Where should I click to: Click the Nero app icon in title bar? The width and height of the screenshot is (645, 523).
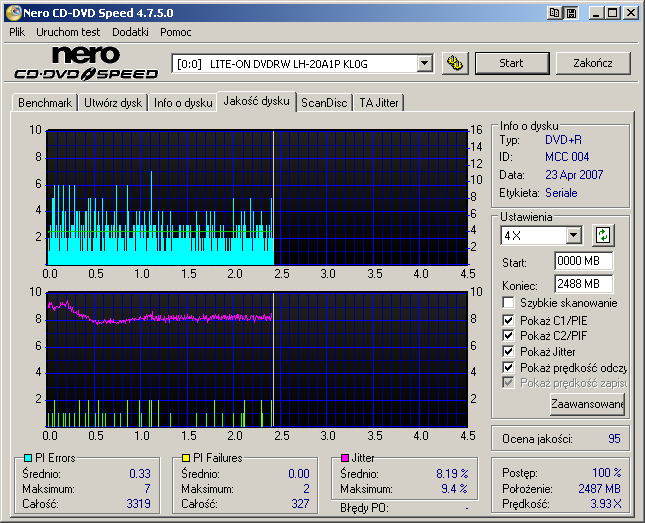(x=11, y=13)
